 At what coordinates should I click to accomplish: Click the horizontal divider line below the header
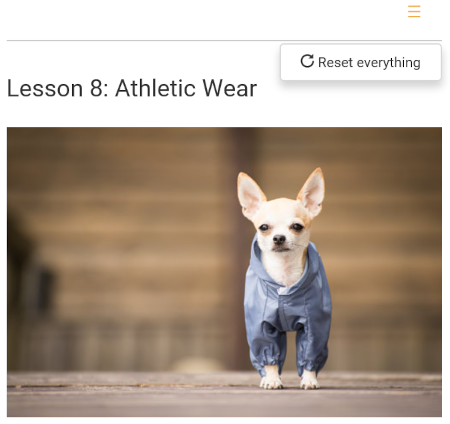tap(224, 40)
